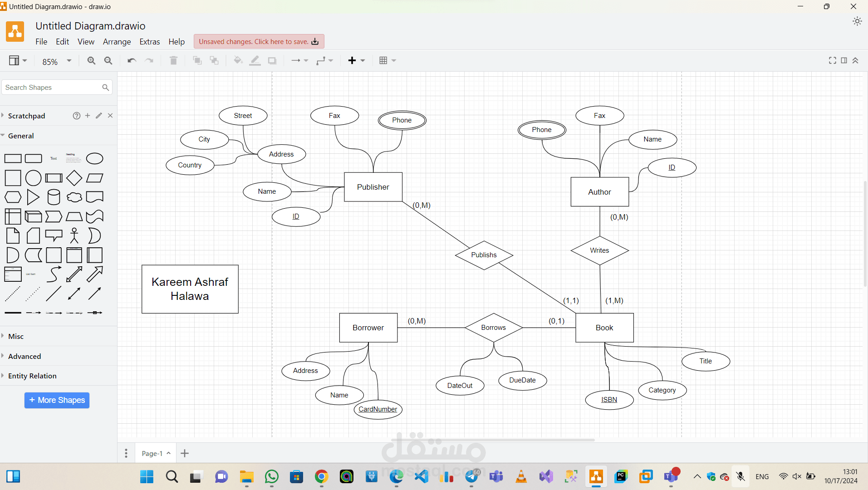Toggle the light/dark appearance icon
Image resolution: width=868 pixels, height=490 pixels.
pyautogui.click(x=857, y=21)
